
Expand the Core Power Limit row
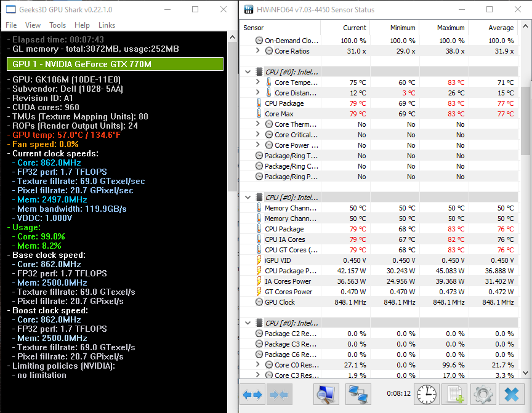[x=257, y=145]
